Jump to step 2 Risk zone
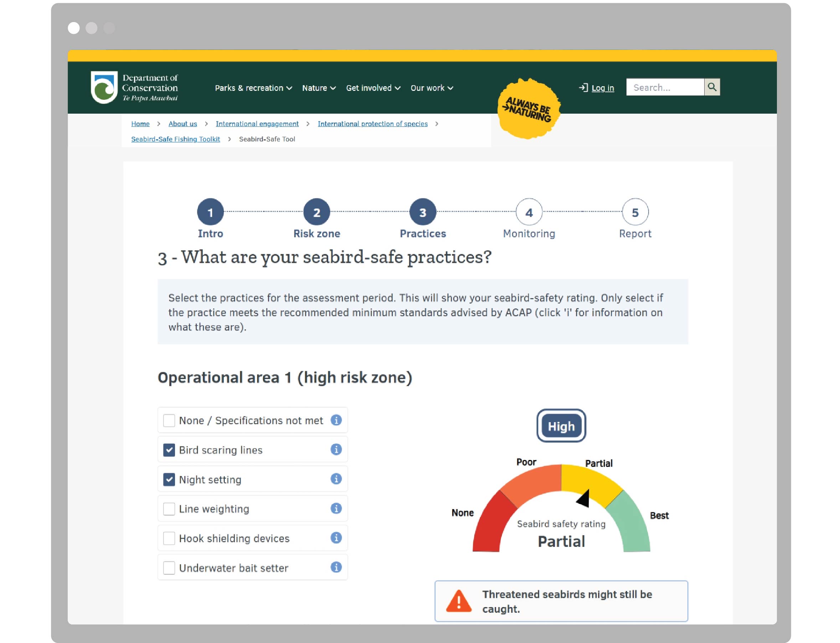The width and height of the screenshot is (840, 643). click(316, 212)
